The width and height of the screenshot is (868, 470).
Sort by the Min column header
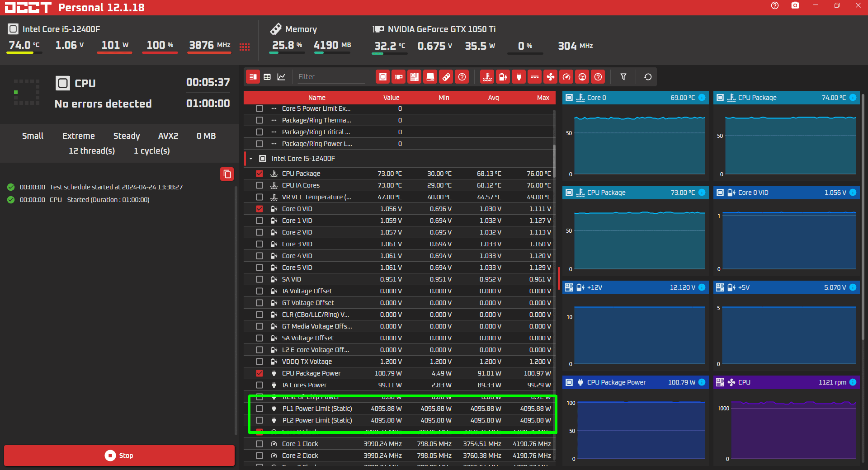(x=444, y=98)
